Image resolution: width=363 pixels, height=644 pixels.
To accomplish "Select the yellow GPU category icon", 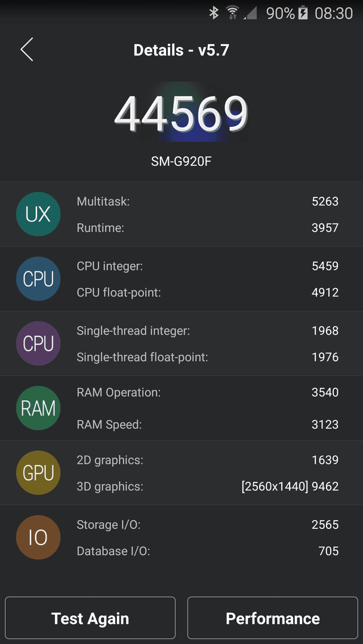I will point(38,473).
